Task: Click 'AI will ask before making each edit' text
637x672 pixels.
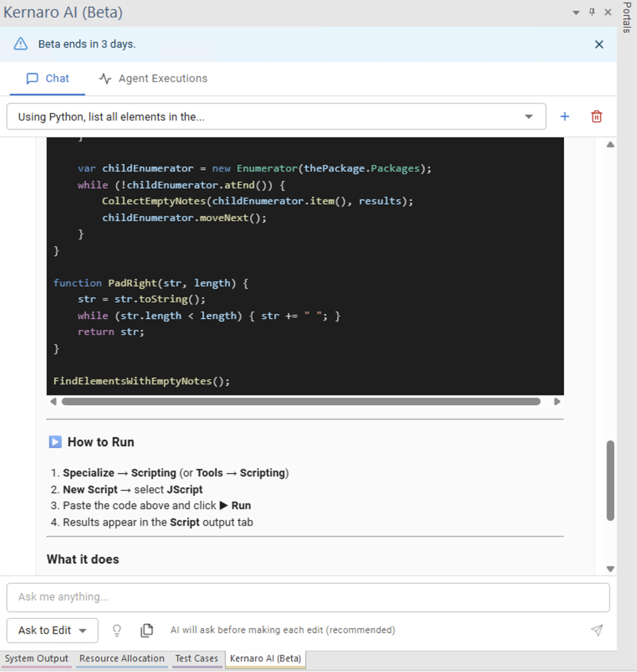Action: (283, 630)
